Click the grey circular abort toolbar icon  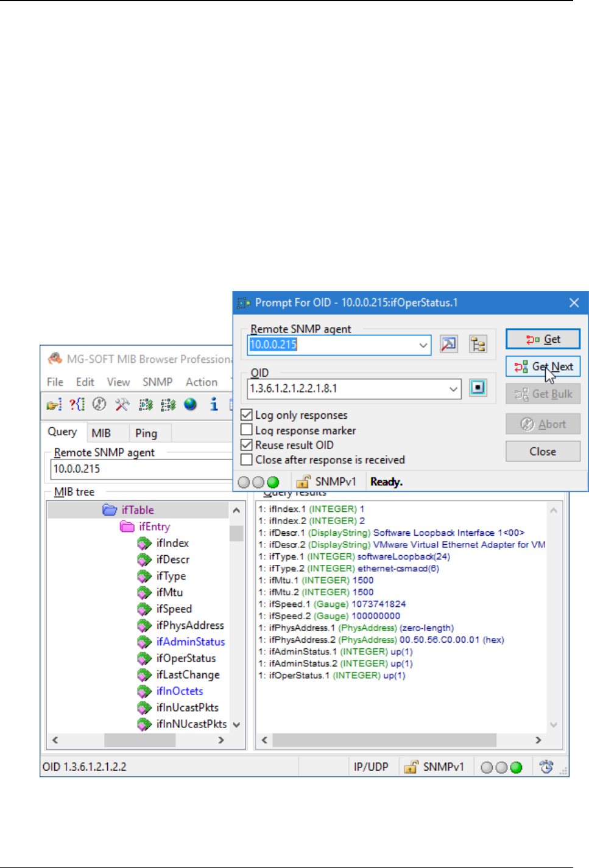99,404
